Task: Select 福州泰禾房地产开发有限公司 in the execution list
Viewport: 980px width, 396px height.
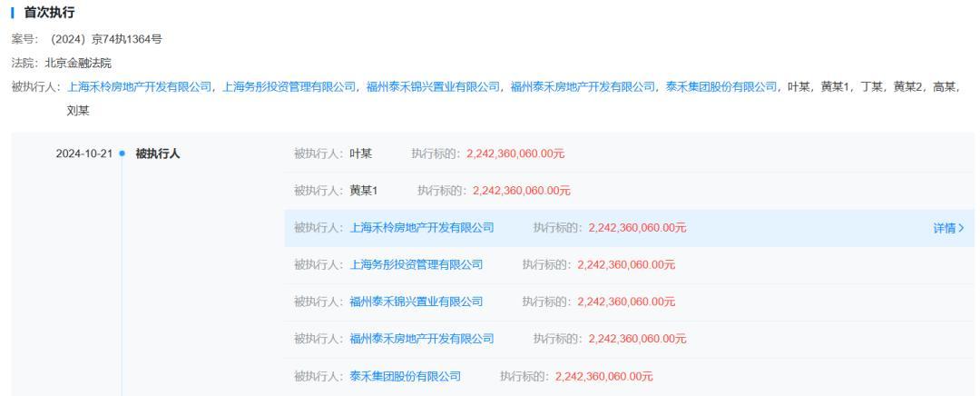Action: point(422,339)
